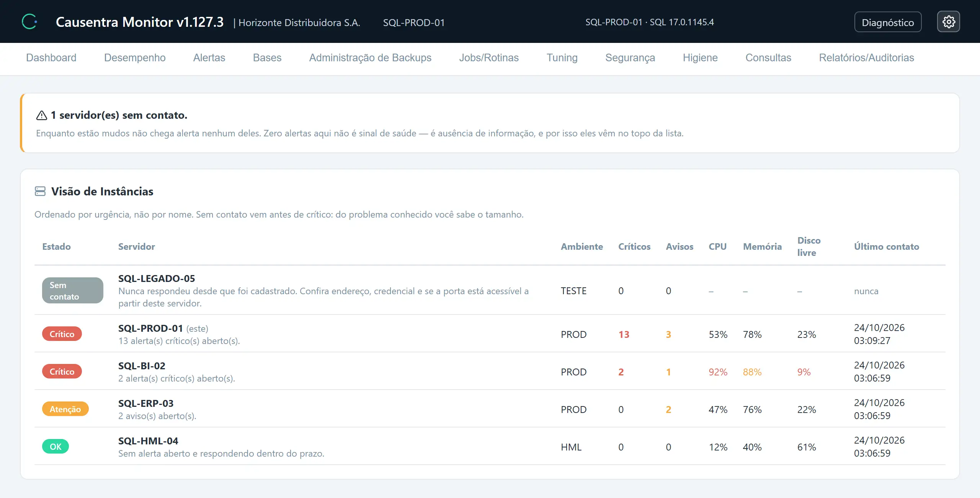Select server name SQL-HML-04
The image size is (980, 498).
[x=148, y=441]
